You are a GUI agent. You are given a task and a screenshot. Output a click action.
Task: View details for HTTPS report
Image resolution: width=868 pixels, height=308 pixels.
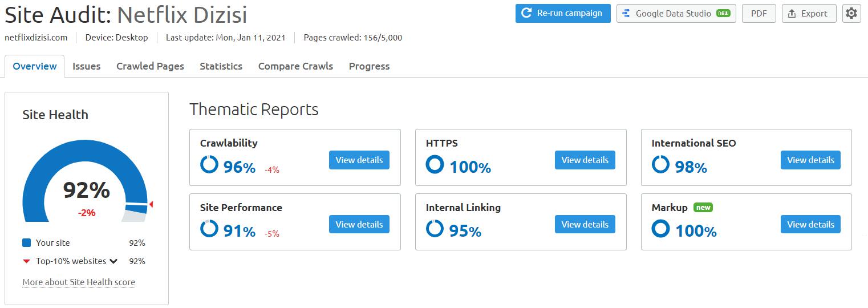(585, 160)
